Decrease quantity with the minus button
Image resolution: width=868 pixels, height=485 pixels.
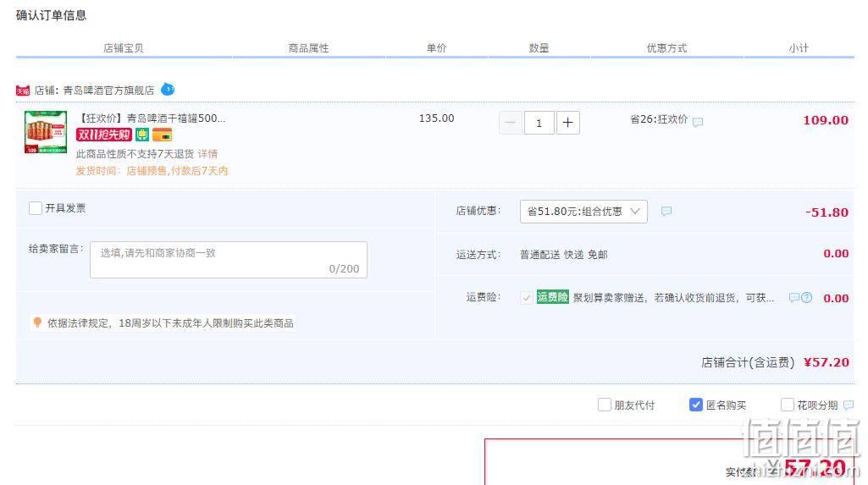[x=511, y=123]
